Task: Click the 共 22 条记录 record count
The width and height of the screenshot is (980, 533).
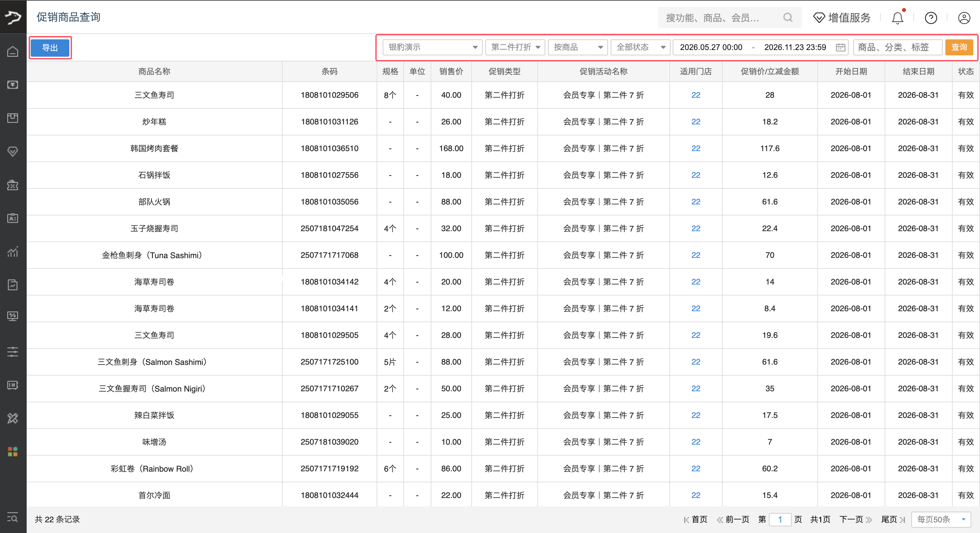Action: pyautogui.click(x=57, y=519)
